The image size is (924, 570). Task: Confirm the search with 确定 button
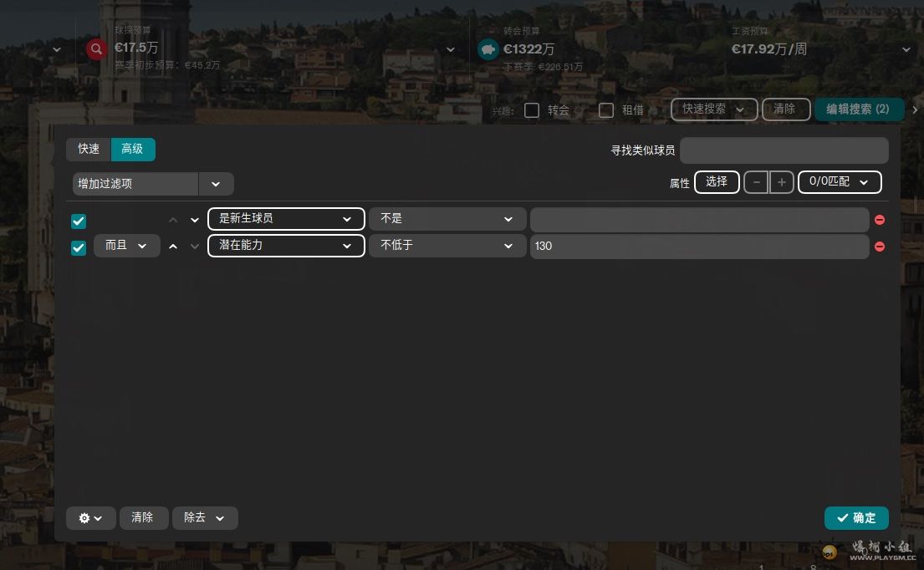point(856,518)
